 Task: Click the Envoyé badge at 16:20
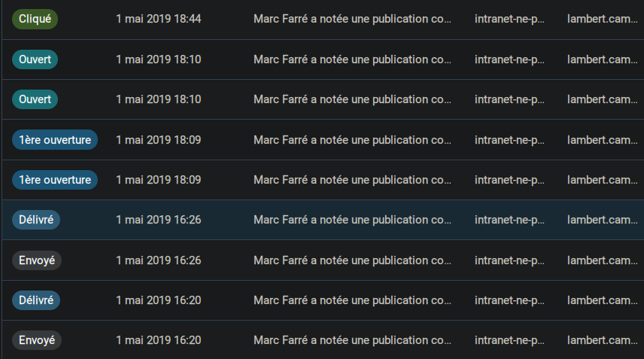click(x=37, y=340)
